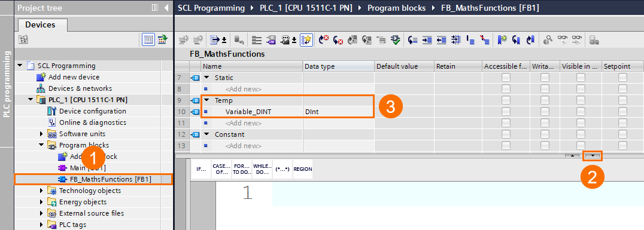The image size is (644, 230).
Task: Expand the Energy objects node
Action: click(x=41, y=202)
